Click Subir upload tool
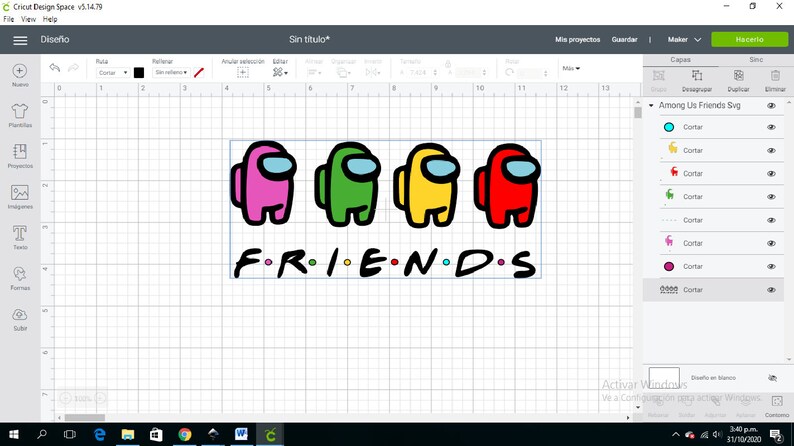The image size is (794, 446). pyautogui.click(x=20, y=319)
